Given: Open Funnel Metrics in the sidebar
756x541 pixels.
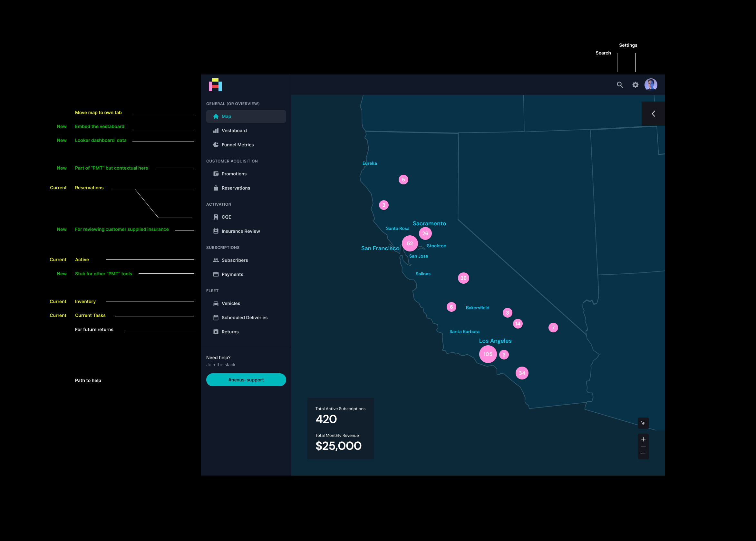Looking at the screenshot, I should click(237, 145).
